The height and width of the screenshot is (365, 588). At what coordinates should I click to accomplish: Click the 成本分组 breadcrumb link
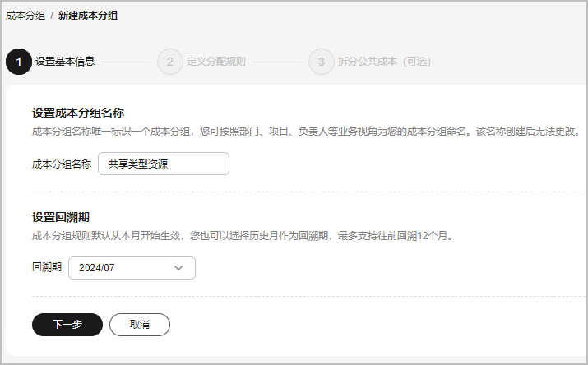pyautogui.click(x=25, y=16)
